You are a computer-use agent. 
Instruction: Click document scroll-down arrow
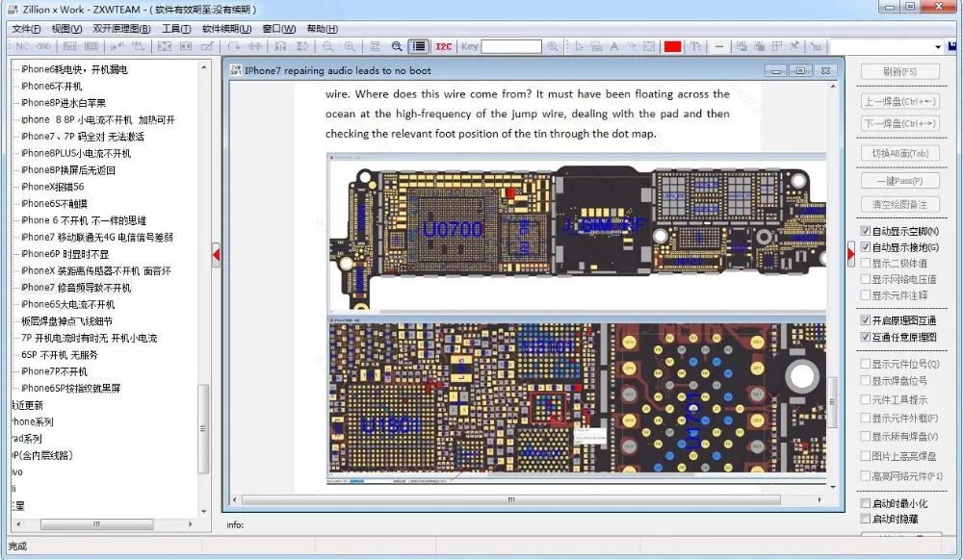tap(833, 487)
